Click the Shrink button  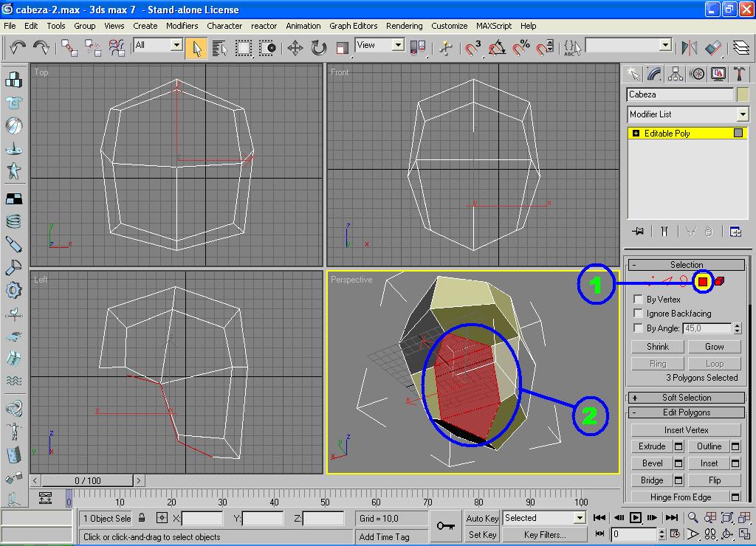tap(658, 347)
